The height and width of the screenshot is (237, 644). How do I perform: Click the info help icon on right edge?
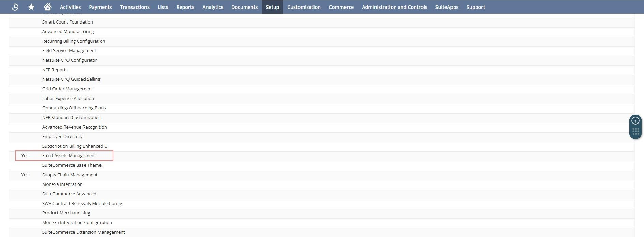coord(635,121)
